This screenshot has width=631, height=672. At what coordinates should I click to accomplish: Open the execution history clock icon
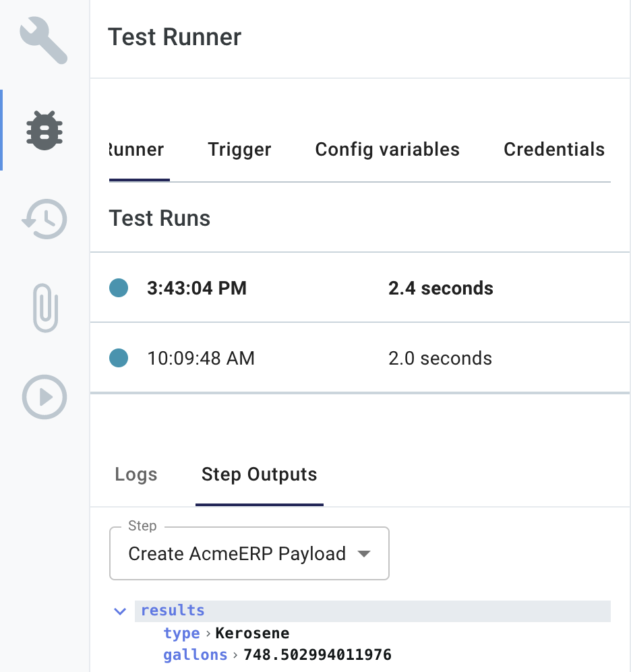click(x=43, y=219)
